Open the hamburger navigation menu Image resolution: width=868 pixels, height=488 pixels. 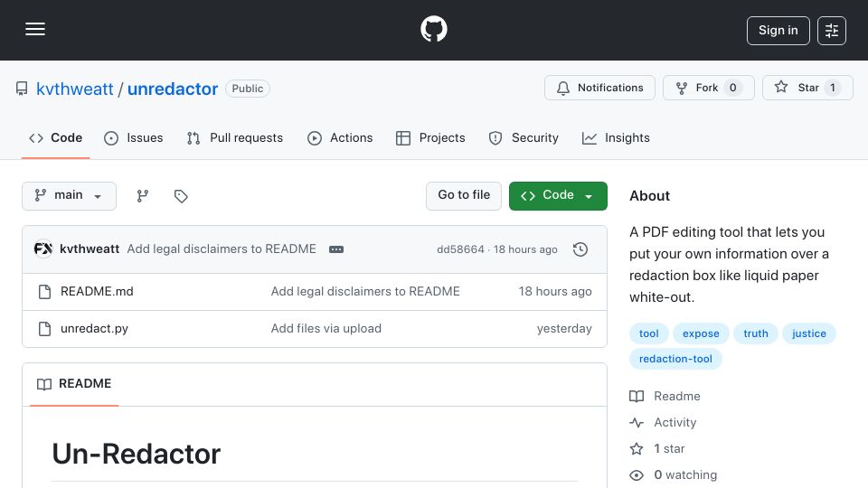coord(35,29)
